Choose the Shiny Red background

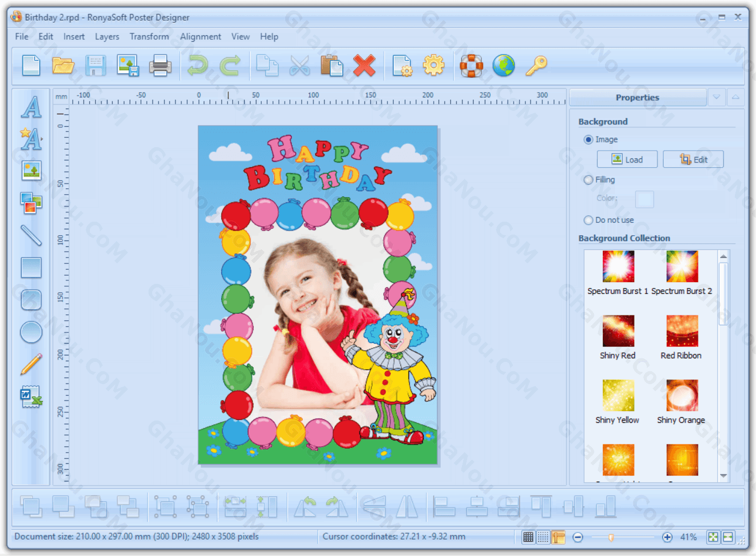[x=618, y=337]
